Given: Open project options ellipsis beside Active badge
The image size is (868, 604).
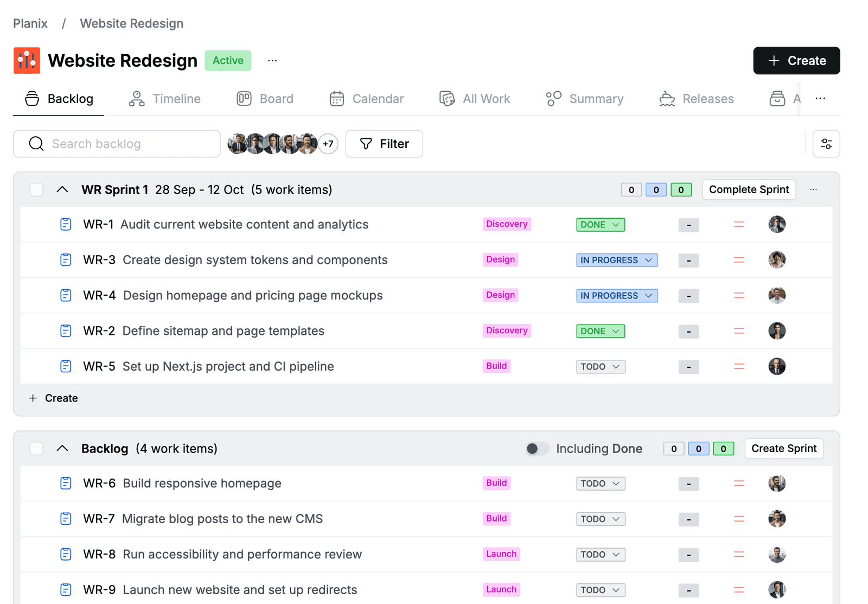Looking at the screenshot, I should [272, 60].
